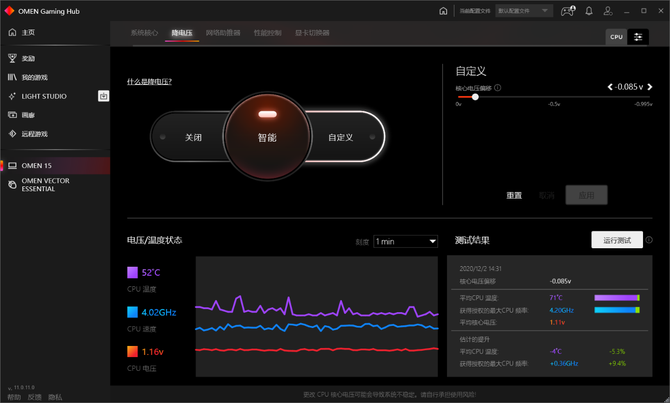Screen dimensions: 670x403
Task: Switch to the 网络助推器 tab
Action: click(x=223, y=33)
